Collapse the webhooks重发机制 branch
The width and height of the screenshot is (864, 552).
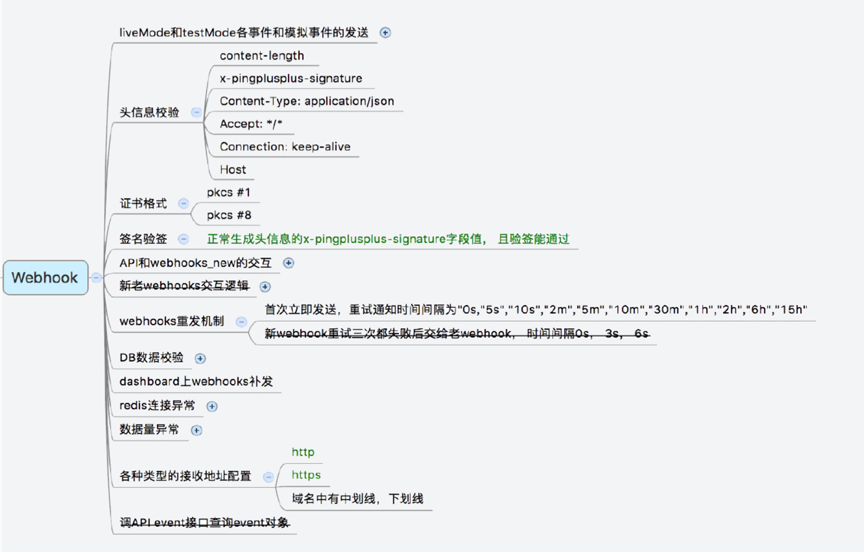241,322
